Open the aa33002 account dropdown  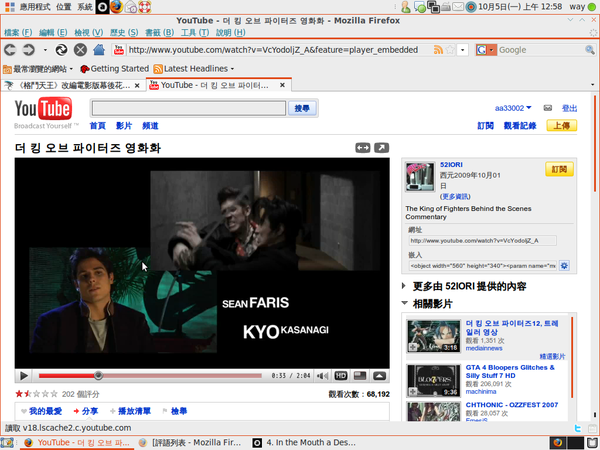tap(513, 108)
